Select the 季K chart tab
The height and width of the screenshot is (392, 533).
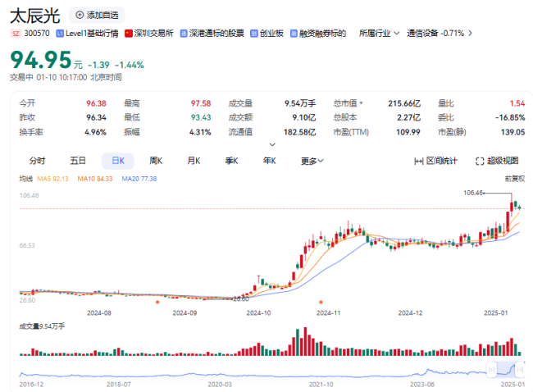(x=231, y=161)
